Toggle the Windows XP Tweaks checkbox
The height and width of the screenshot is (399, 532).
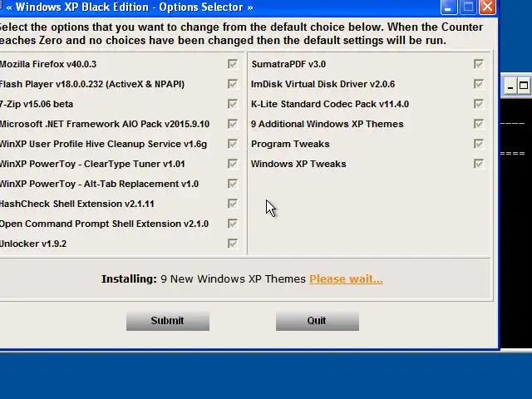(479, 164)
